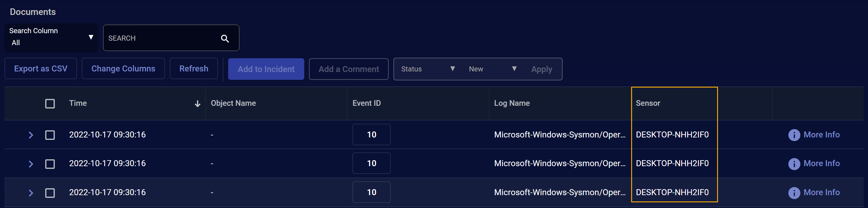Expand the first event row chevron
The width and height of the screenshot is (868, 208).
[x=31, y=135]
